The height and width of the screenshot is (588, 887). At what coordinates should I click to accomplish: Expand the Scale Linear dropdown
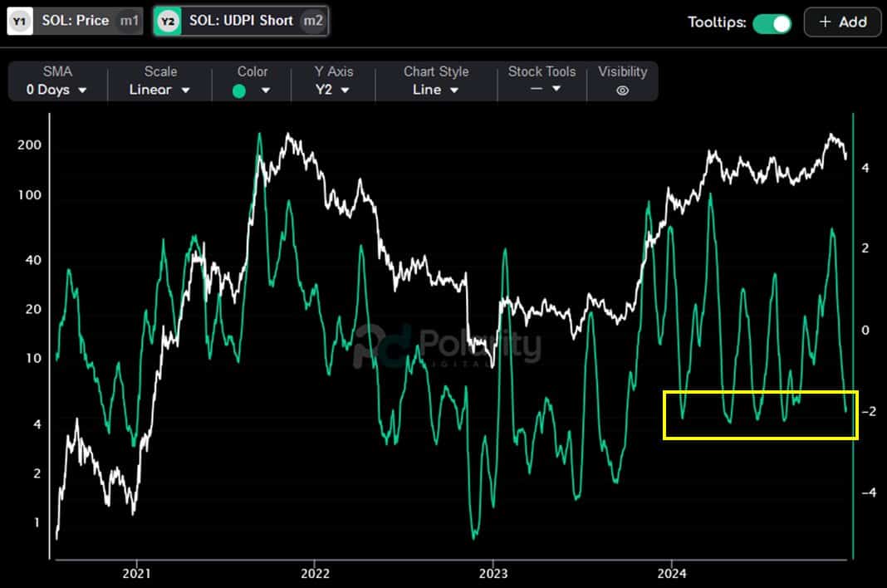159,90
